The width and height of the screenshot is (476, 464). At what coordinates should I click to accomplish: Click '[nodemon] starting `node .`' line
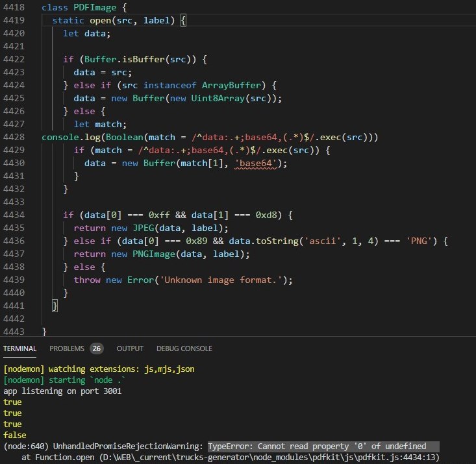point(64,380)
